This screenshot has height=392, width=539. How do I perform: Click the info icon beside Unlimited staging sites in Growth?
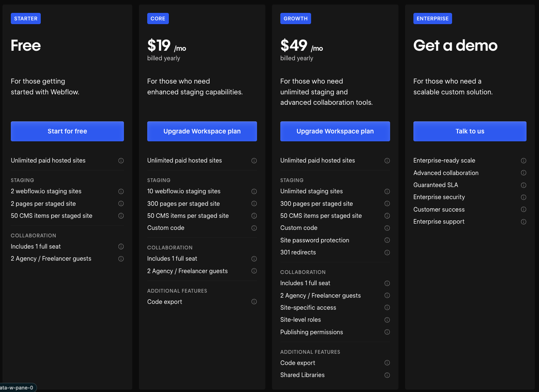[387, 191]
